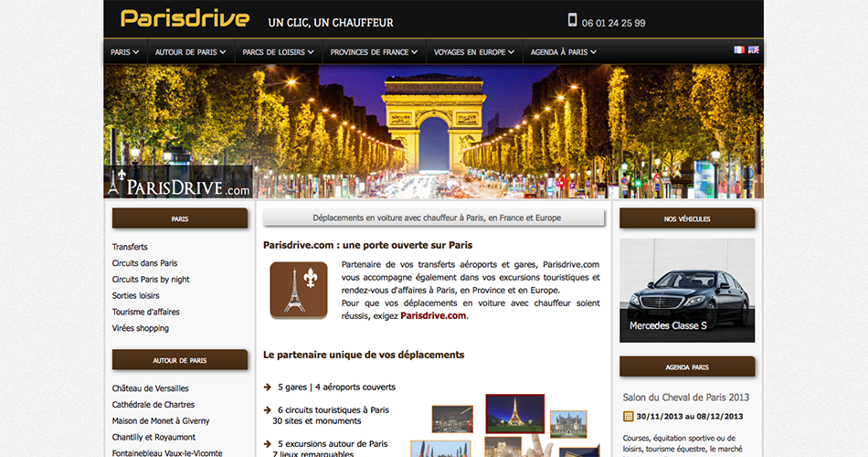This screenshot has width=868, height=457.
Task: Select Maison de Monet à Giverny
Action: click(x=161, y=421)
